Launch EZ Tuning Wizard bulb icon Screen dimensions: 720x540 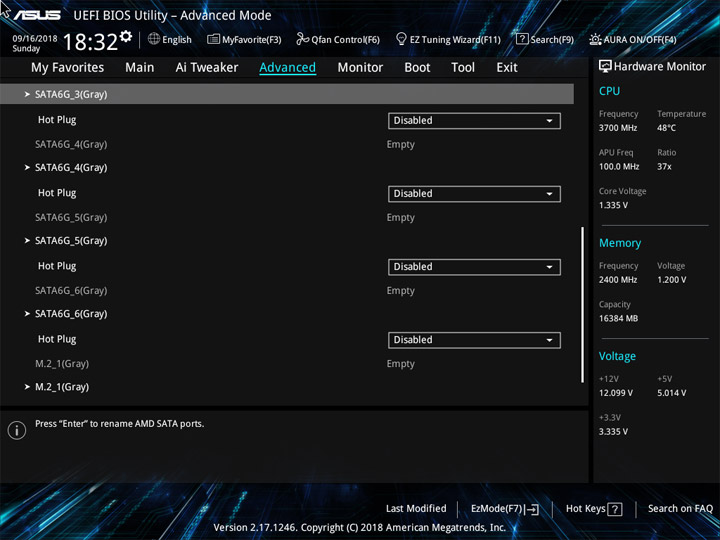pos(401,39)
